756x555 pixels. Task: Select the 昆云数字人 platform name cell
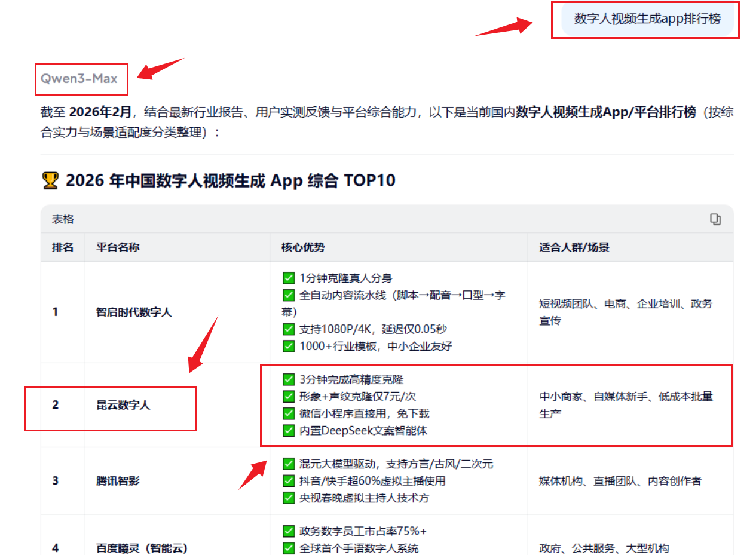[123, 405]
